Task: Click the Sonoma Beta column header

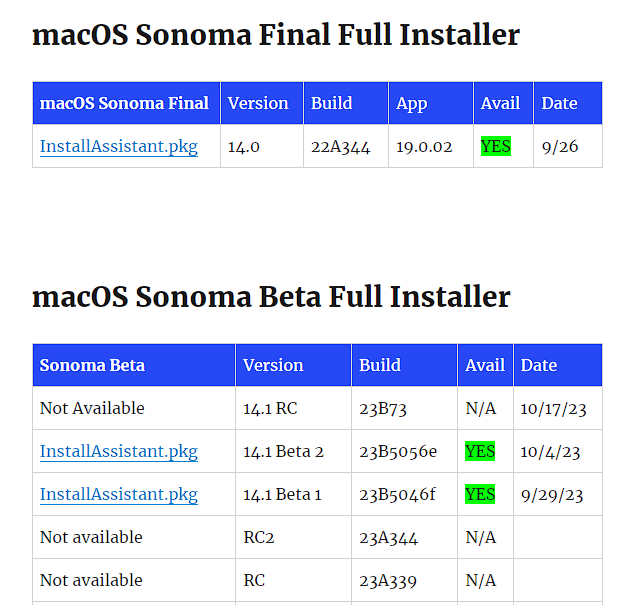Action: pos(92,365)
